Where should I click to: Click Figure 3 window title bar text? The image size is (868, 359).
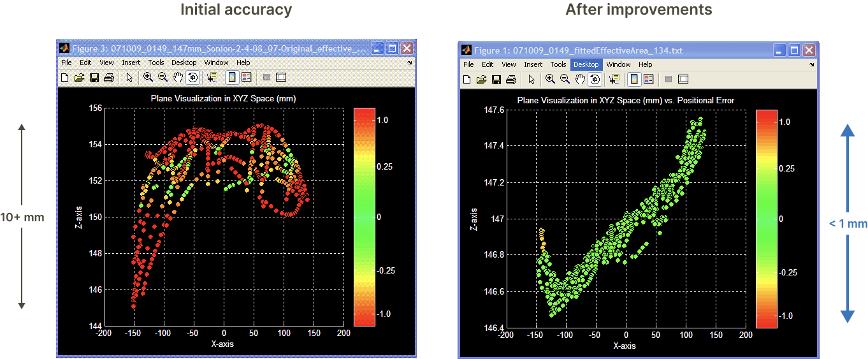pos(219,48)
